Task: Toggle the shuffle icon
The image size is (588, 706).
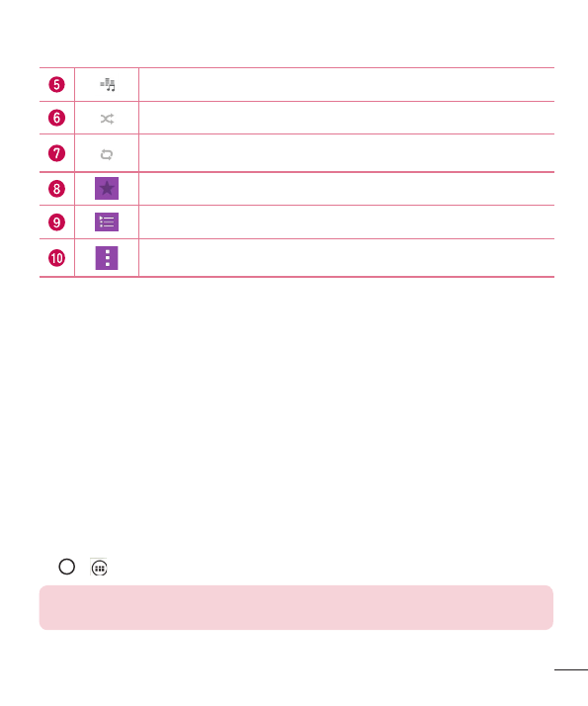Action: [107, 119]
